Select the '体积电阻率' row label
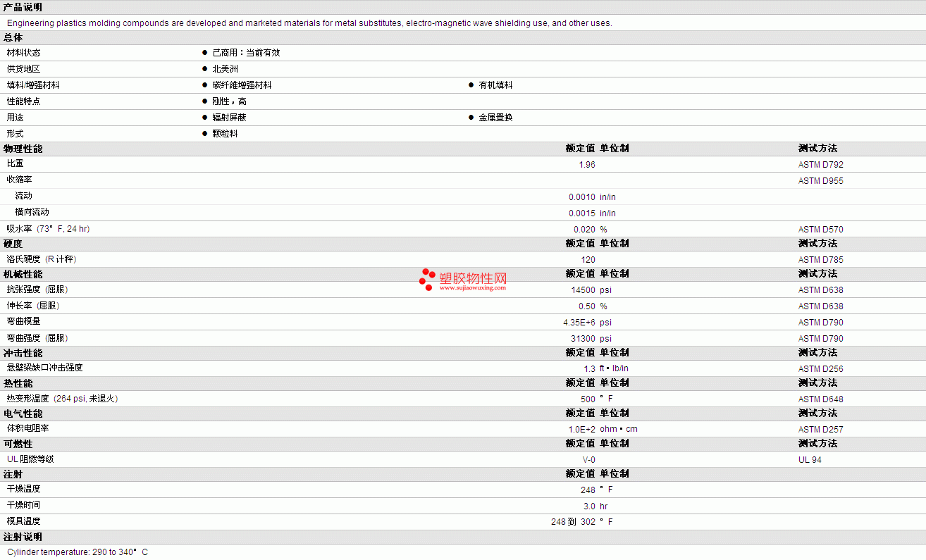This screenshot has width=926, height=560. coord(28,428)
